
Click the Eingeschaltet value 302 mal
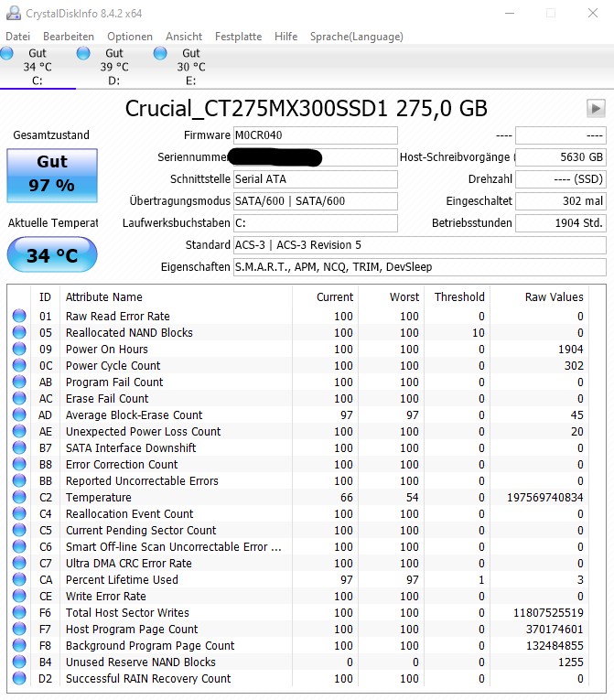(x=561, y=201)
